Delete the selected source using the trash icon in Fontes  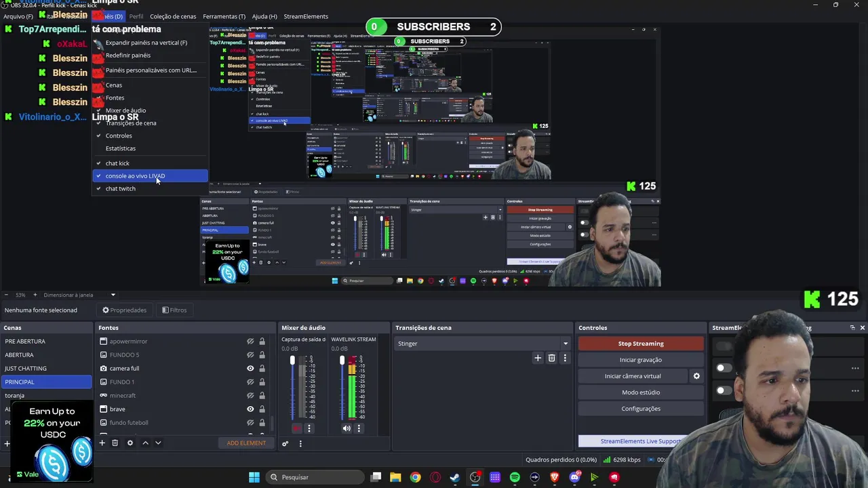(x=115, y=443)
